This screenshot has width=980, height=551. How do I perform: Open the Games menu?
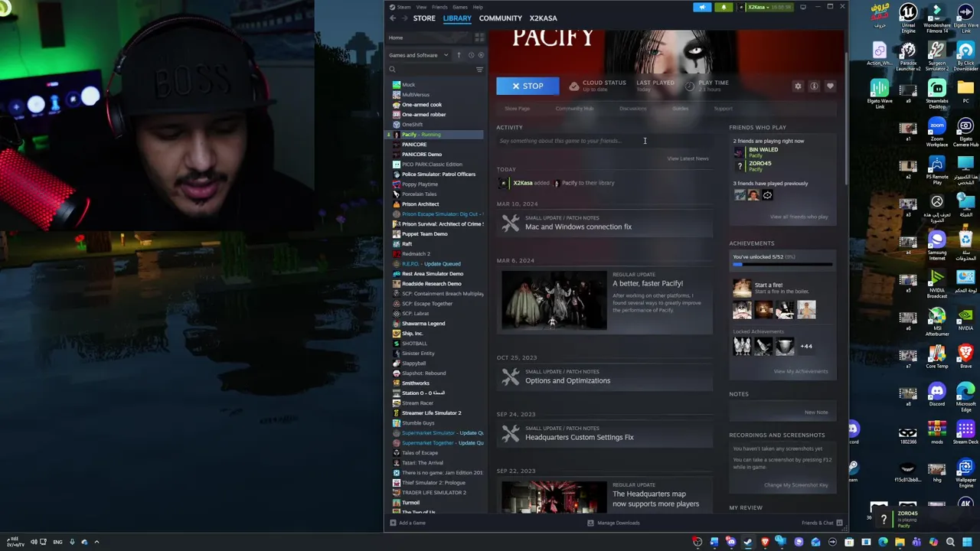click(459, 7)
